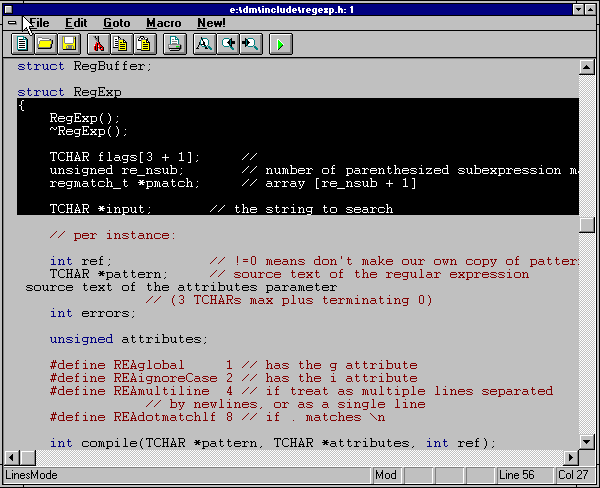Click the 'TCHAR *pattern;' declaration
600x488 pixels.
tap(109, 274)
